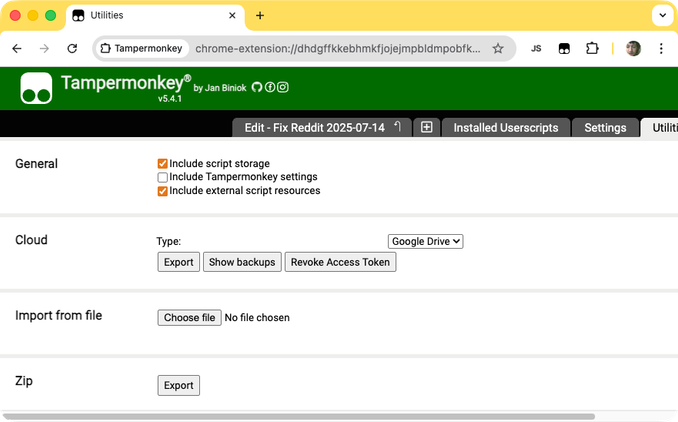Screen dimensions: 678x422
Task: Select the Utilities browser tab
Action: pos(156,16)
